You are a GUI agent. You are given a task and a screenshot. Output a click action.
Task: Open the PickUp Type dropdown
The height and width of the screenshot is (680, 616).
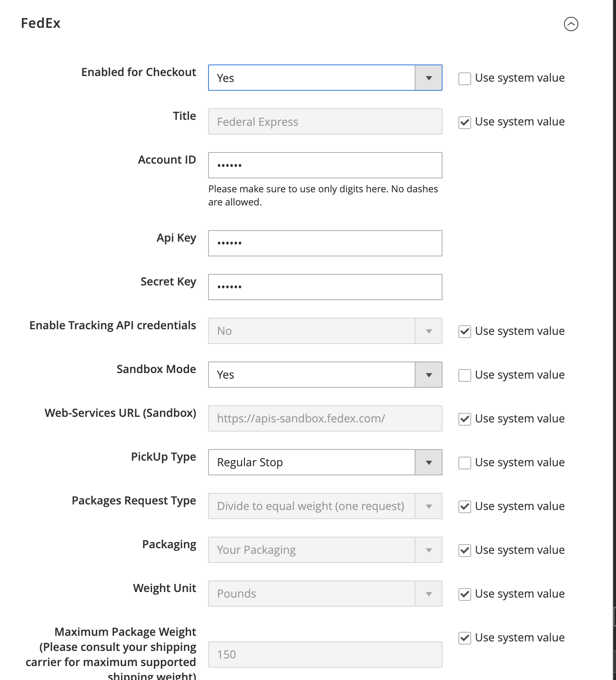coord(325,462)
